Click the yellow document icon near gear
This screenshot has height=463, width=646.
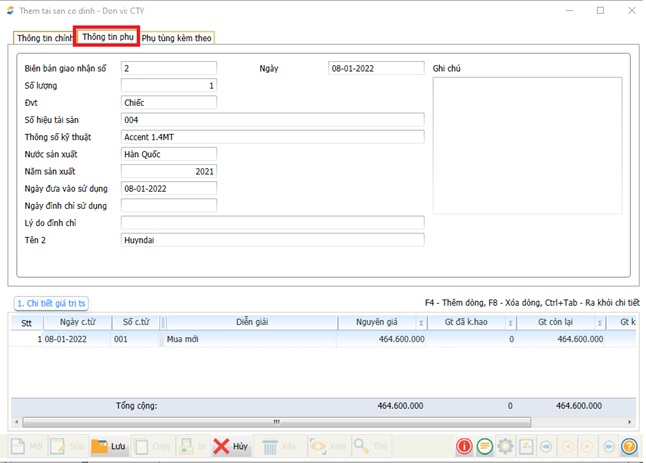pos(527,447)
